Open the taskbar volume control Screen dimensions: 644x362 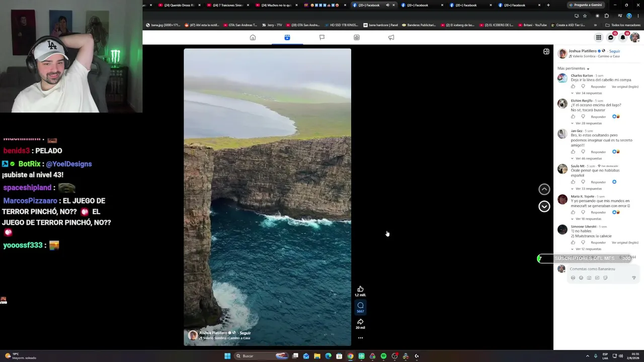(x=621, y=356)
